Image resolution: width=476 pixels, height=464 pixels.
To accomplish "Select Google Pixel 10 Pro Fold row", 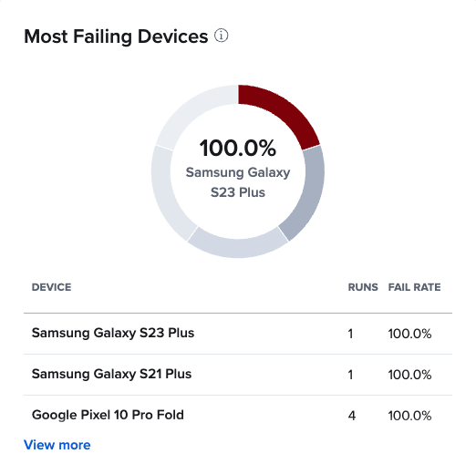I will tap(238, 416).
